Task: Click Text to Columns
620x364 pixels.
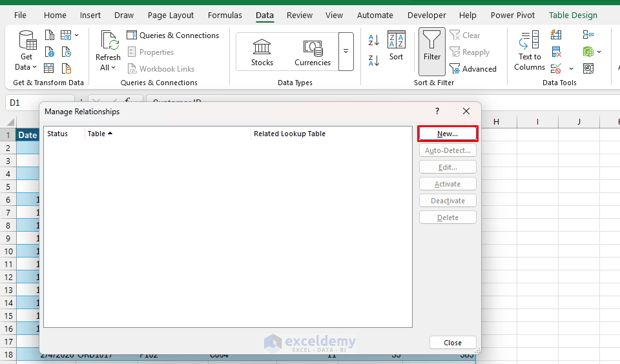Action: tap(530, 52)
